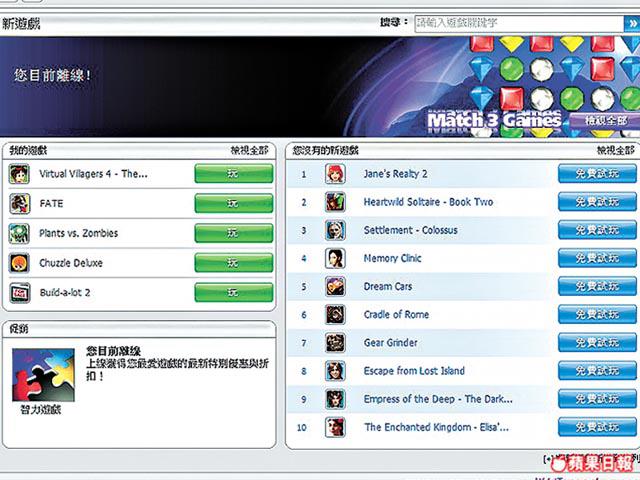This screenshot has height=480, width=640.
Task: Click the Chuzzle Deluxe title text
Action: tap(71, 263)
